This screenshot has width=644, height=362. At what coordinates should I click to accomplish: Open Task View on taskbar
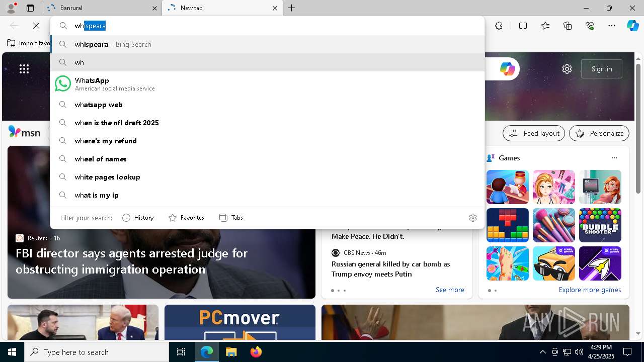tap(181, 352)
